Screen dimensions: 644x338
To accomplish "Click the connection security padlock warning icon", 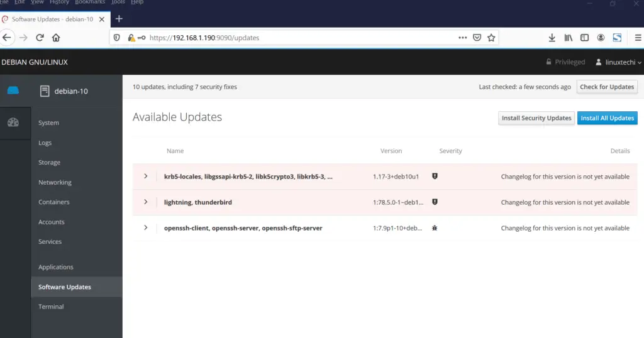I will 131,38.
